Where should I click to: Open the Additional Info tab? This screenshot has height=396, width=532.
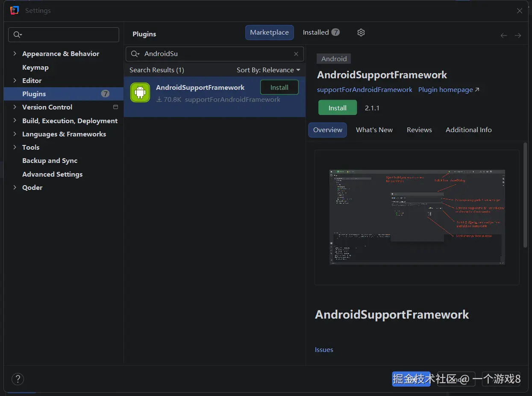[468, 130]
